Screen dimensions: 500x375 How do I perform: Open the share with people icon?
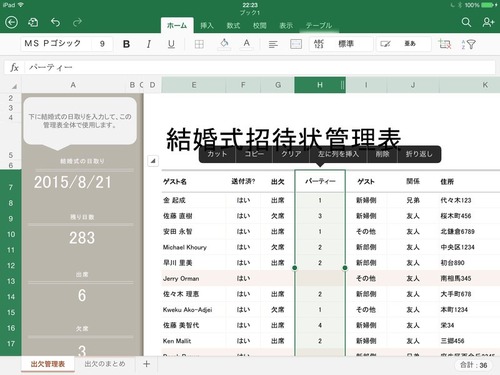tap(488, 22)
